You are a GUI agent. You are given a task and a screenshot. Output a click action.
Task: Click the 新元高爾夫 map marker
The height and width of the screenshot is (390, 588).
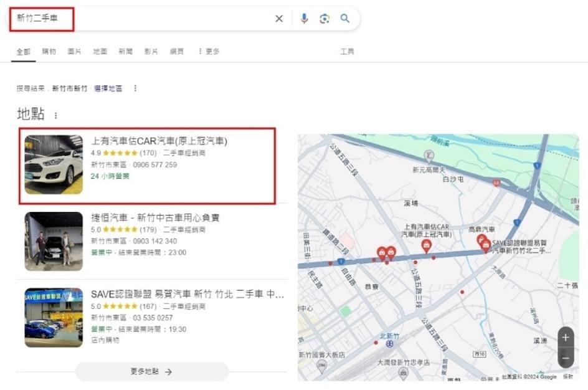click(x=429, y=156)
